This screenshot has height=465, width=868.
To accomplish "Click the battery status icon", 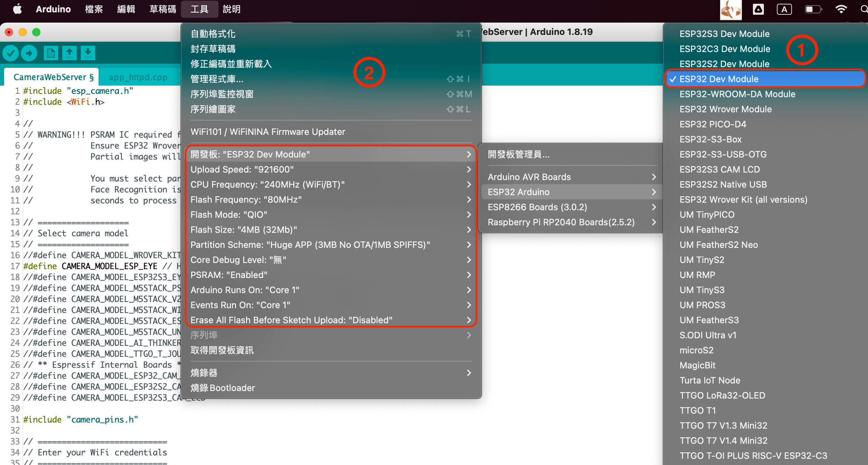I will (x=814, y=9).
